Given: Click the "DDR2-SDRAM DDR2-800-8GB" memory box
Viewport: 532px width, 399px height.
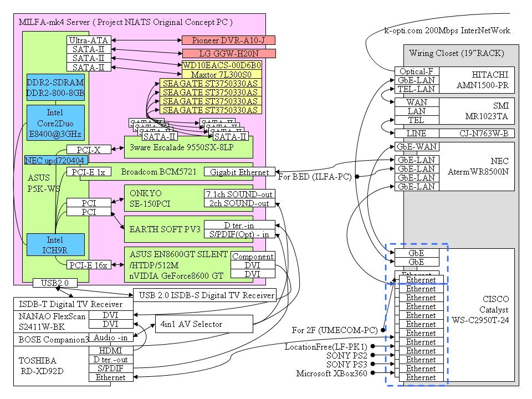Looking at the screenshot, I should tap(55, 88).
